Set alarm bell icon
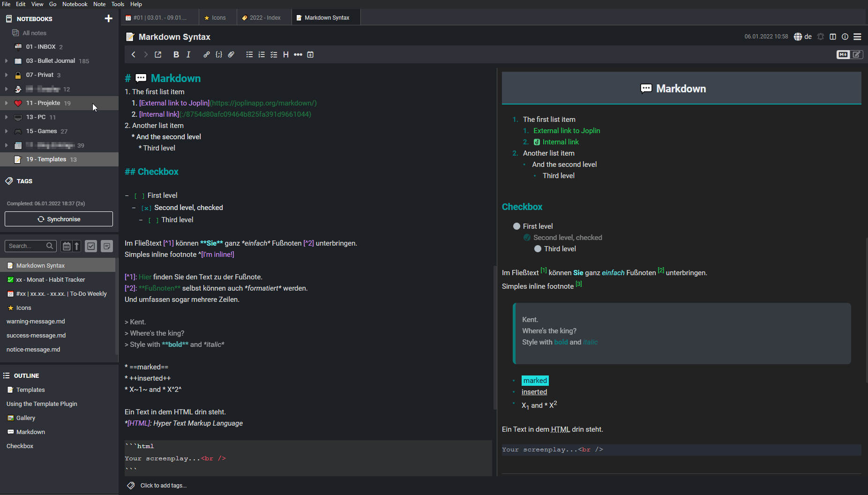Viewport: 868px width, 495px height. pos(821,37)
